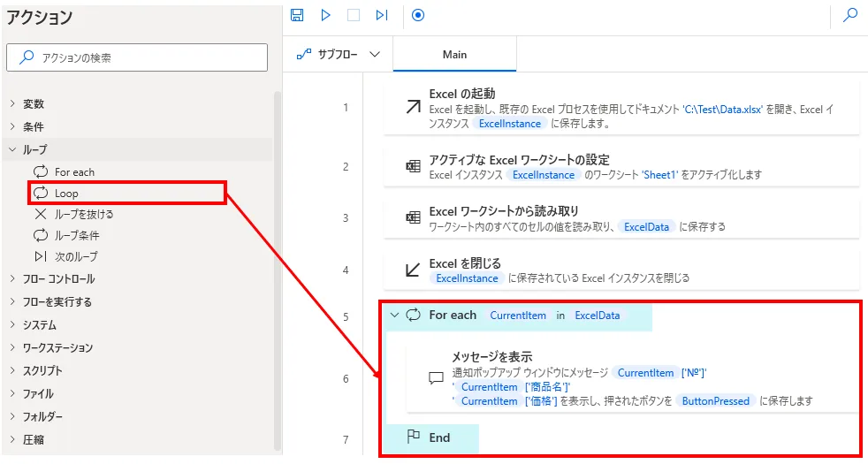This screenshot has width=868, height=464.
Task: Click the Stop flow icon
Action: 354,15
